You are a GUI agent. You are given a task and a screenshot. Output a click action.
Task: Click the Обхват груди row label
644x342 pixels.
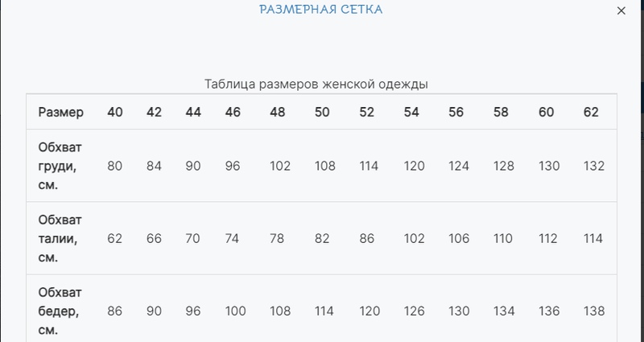coord(60,166)
